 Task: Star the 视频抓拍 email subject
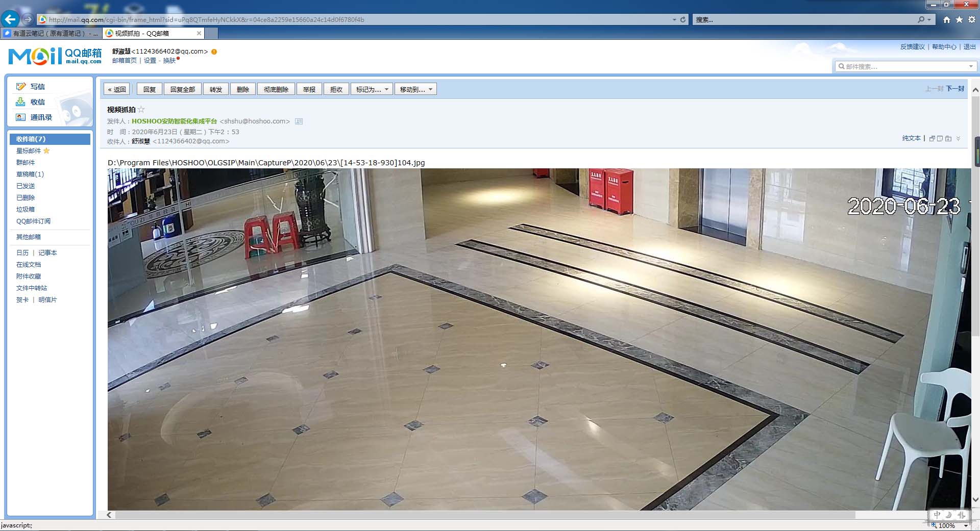[x=141, y=110]
